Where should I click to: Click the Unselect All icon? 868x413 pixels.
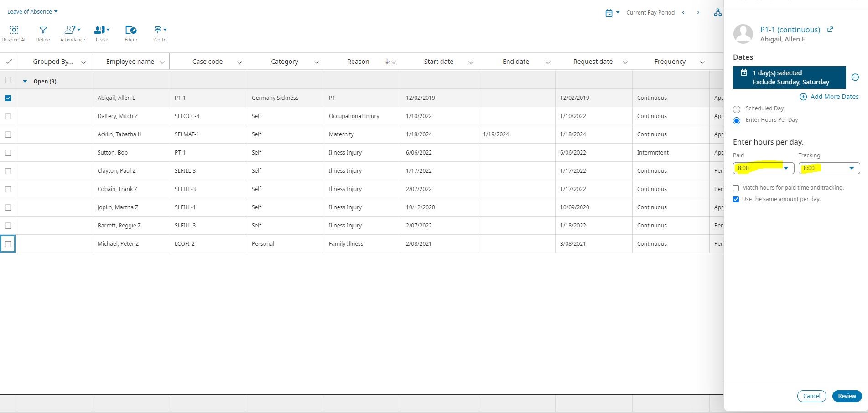tap(14, 30)
